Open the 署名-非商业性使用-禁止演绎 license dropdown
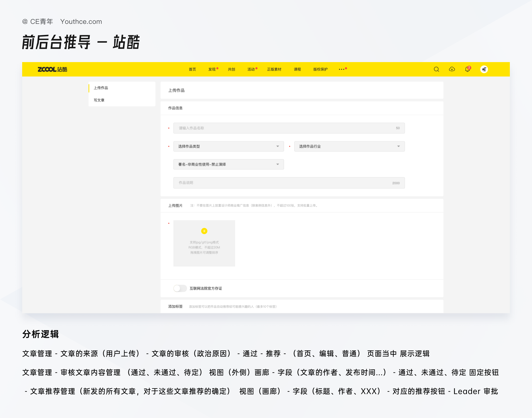 tap(229, 164)
